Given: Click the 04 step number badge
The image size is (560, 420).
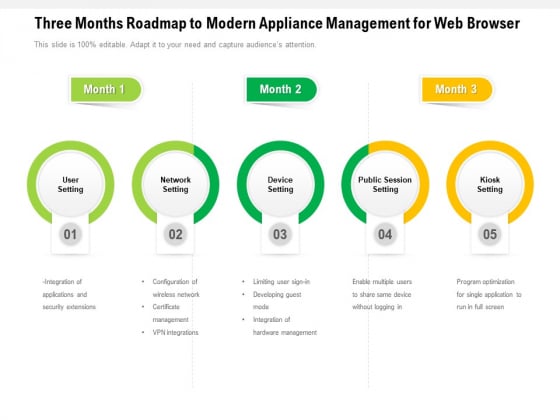Looking at the screenshot, I should pyautogui.click(x=385, y=234).
